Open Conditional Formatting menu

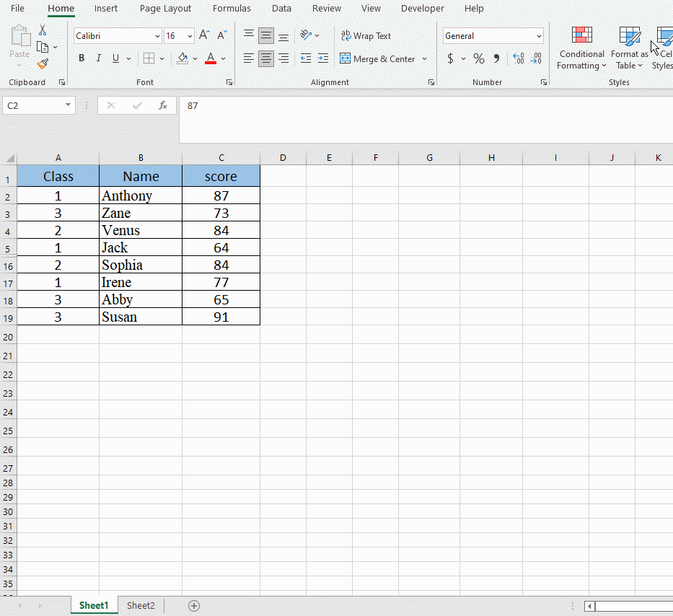581,47
